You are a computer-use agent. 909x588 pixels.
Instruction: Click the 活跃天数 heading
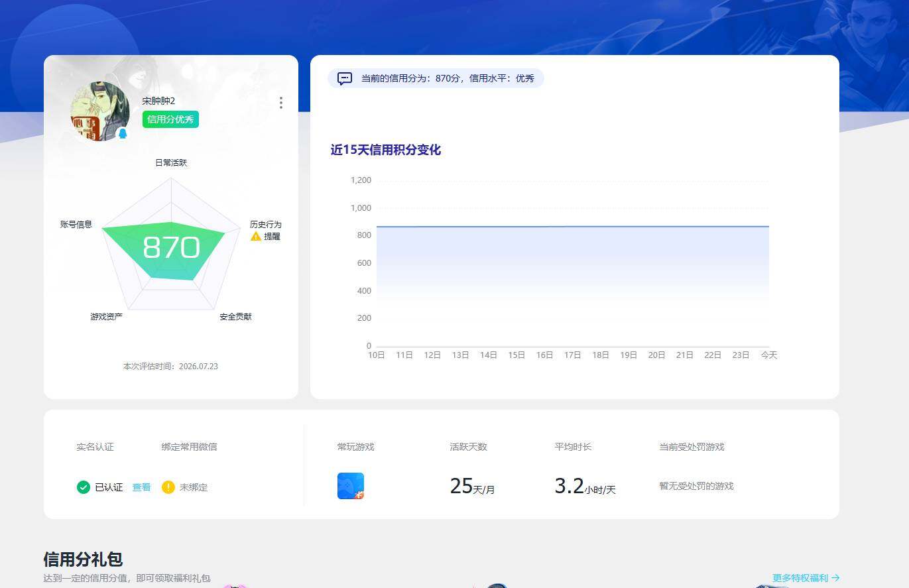[x=468, y=447]
